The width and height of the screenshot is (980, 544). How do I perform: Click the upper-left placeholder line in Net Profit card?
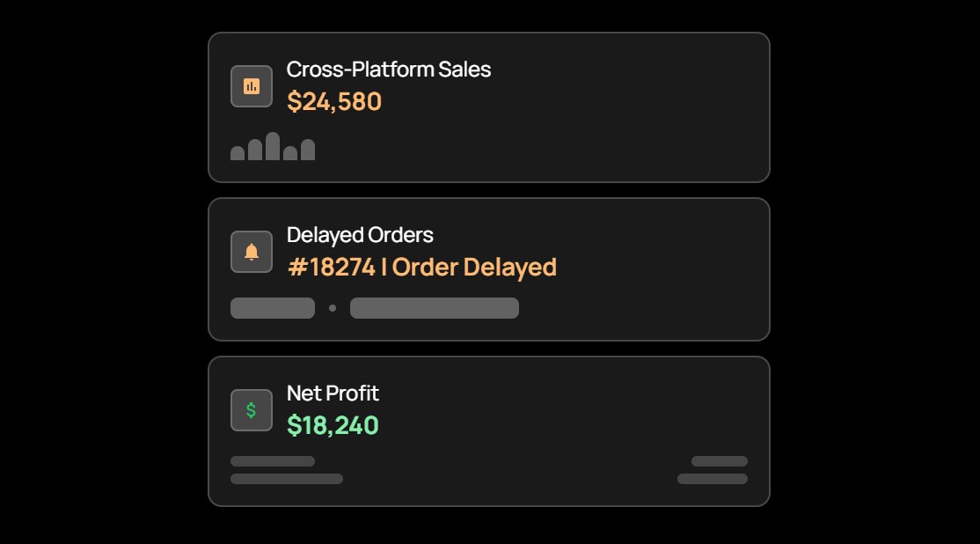click(273, 461)
